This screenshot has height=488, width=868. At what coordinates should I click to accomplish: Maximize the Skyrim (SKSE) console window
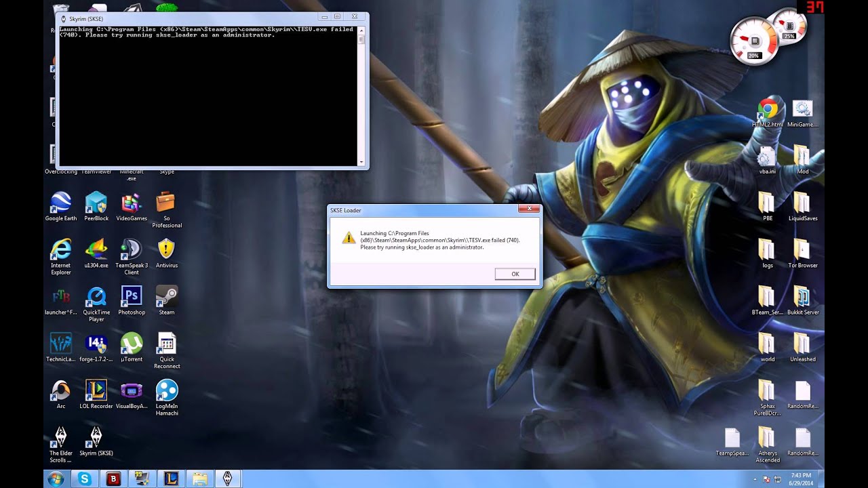[x=337, y=16]
